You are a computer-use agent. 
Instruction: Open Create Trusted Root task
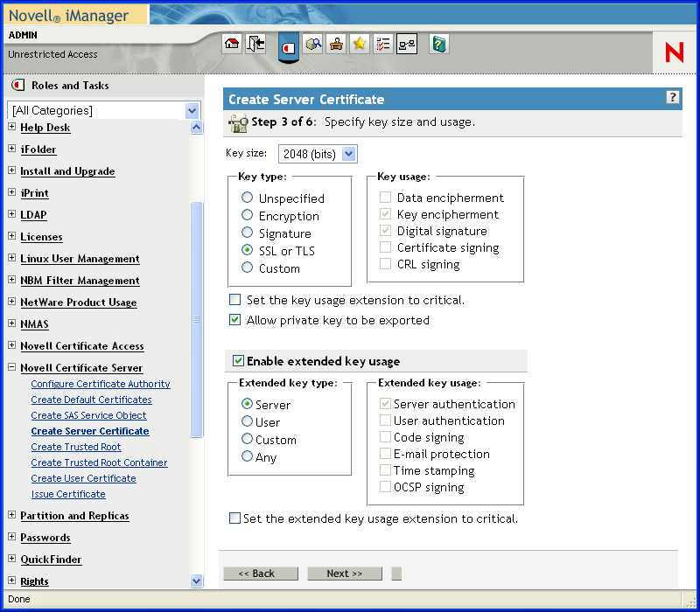76,447
